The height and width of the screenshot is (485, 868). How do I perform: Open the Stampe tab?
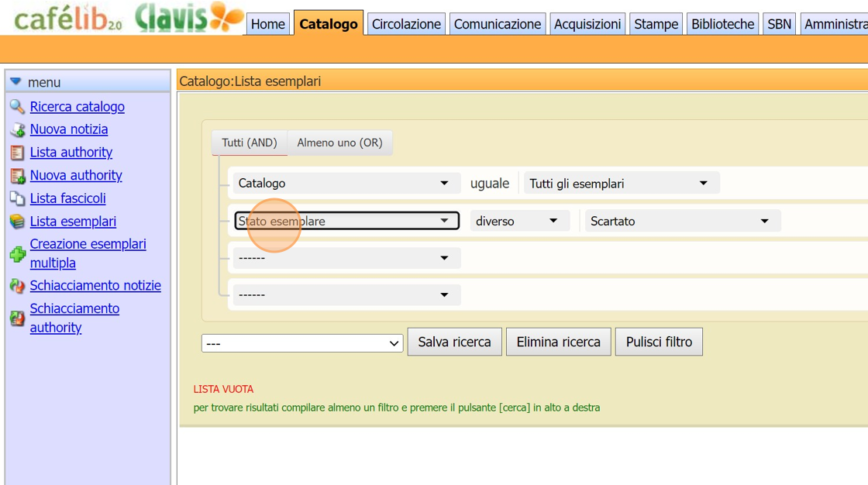[x=656, y=24]
